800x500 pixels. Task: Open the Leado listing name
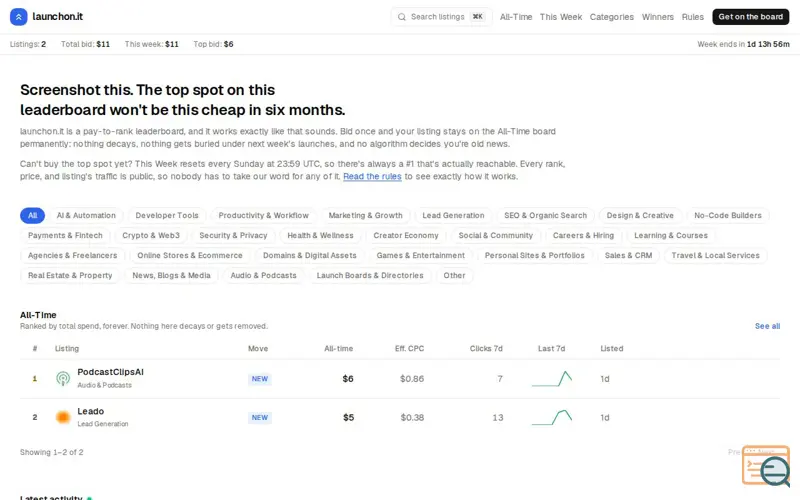click(x=90, y=411)
